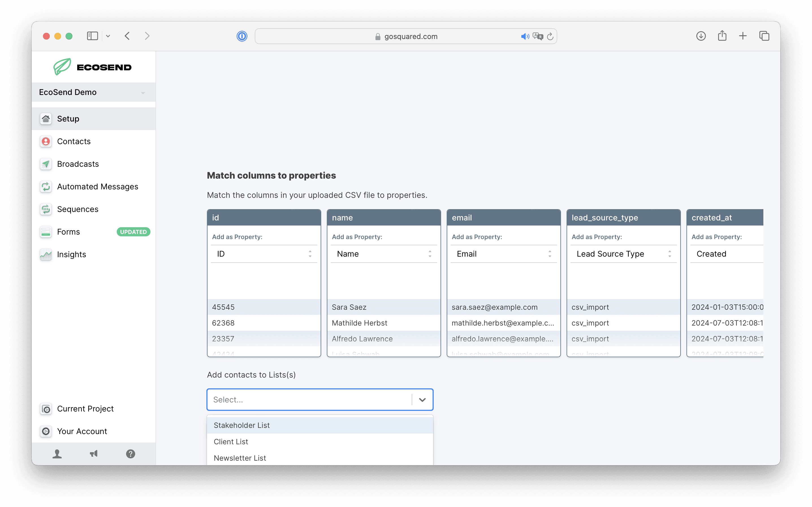Click the UPDATED badge next to Forms

point(133,232)
